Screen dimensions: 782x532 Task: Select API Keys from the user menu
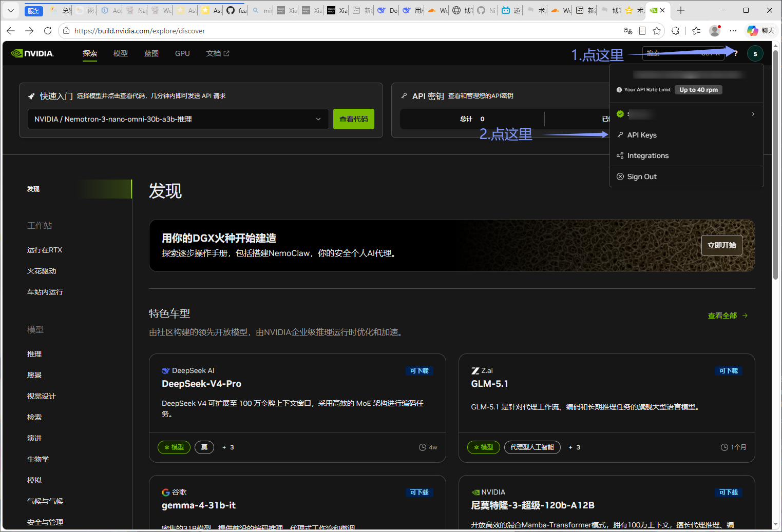(x=642, y=135)
